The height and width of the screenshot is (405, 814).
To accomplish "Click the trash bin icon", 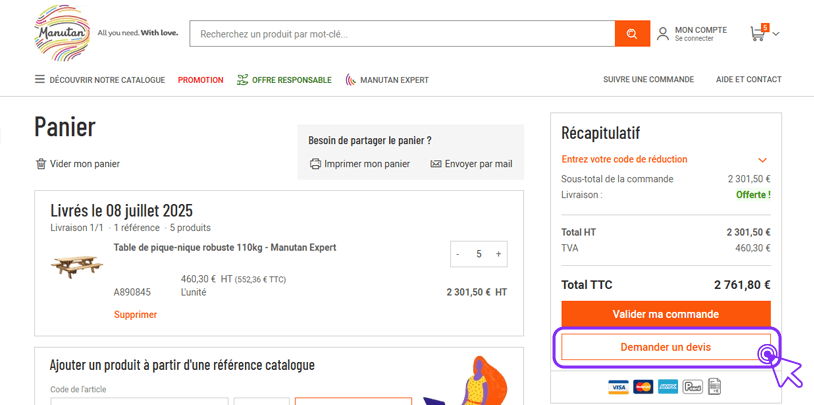I will 40,164.
